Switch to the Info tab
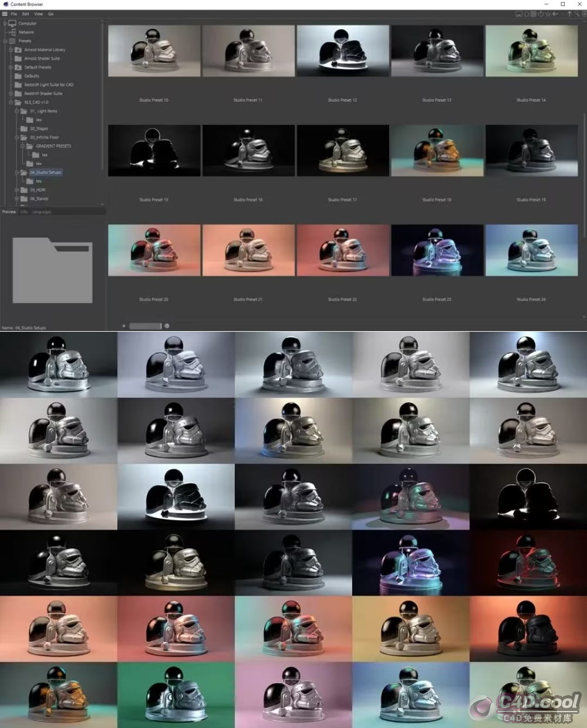The image size is (587, 728). tap(24, 212)
